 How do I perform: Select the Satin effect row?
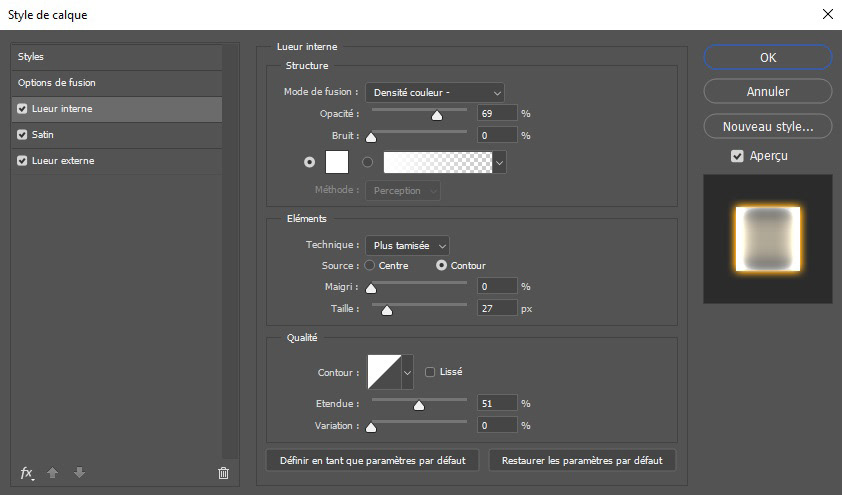tap(117, 135)
